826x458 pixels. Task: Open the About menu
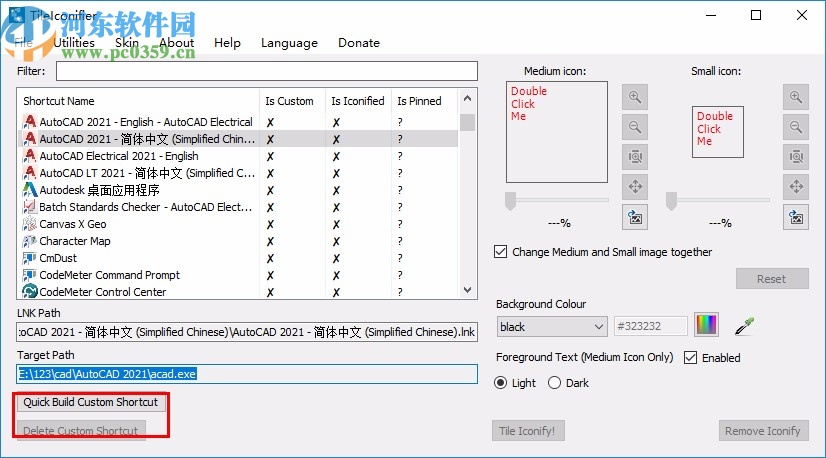coord(177,43)
